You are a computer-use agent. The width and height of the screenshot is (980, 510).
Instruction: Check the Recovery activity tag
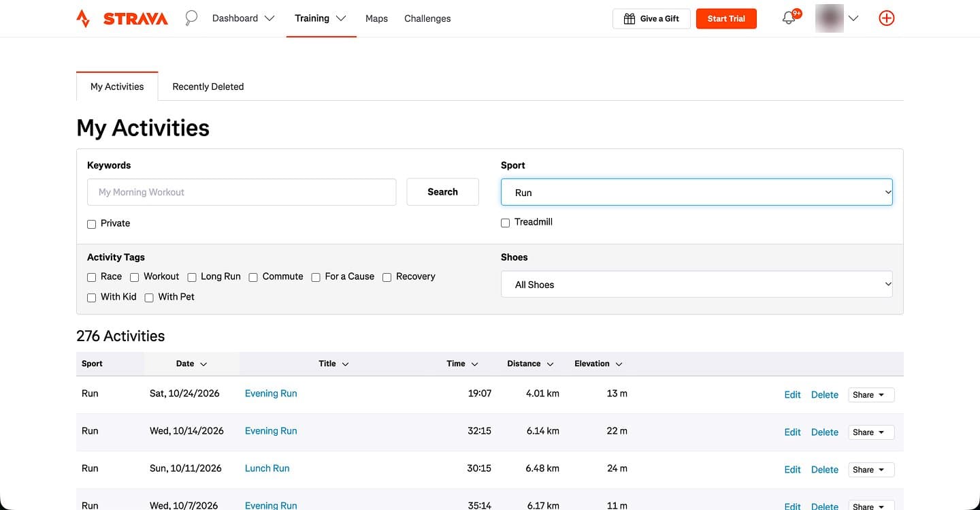387,277
